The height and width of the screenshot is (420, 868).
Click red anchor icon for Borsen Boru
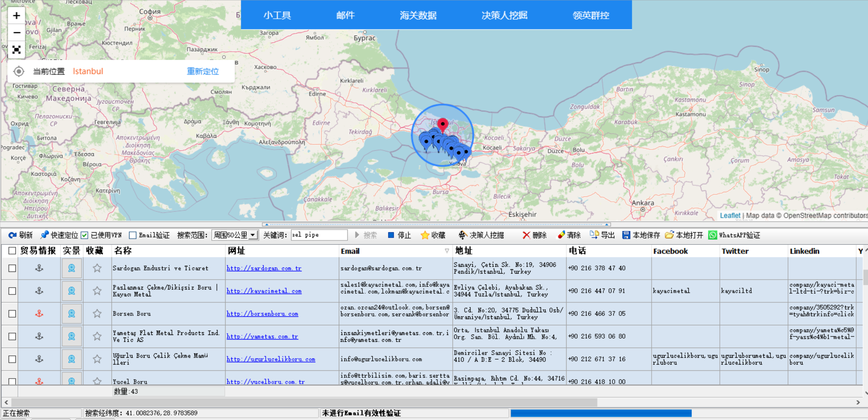(40, 314)
